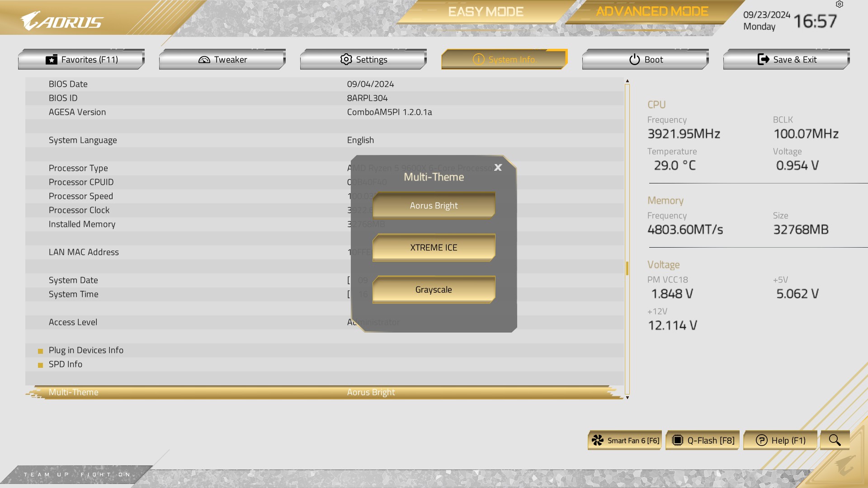
Task: Select the Grayscale theme option
Action: pos(434,290)
